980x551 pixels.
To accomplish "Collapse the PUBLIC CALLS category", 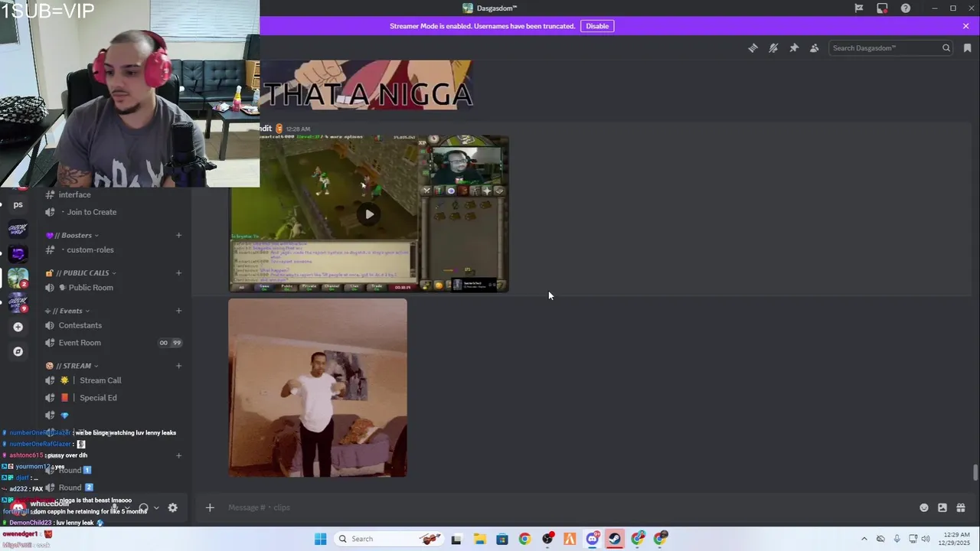I will click(x=81, y=272).
